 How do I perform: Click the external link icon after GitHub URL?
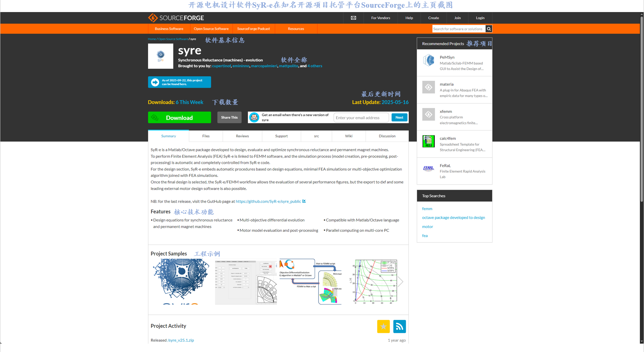[x=304, y=201]
